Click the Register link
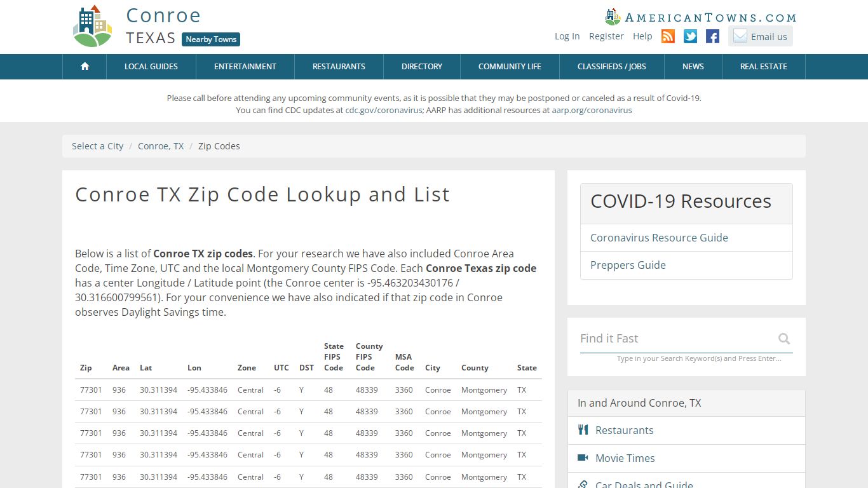The width and height of the screenshot is (868, 488). click(x=606, y=36)
